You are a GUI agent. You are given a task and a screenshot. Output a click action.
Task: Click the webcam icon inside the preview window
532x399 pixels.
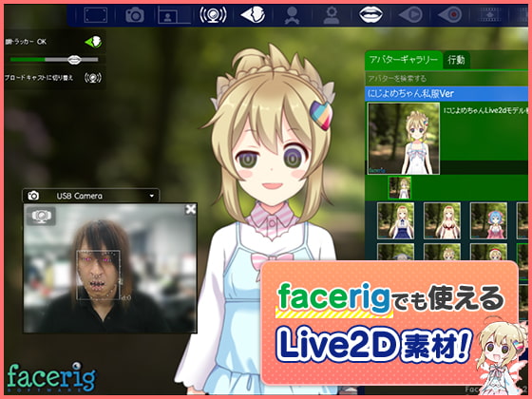pyautogui.click(x=42, y=216)
